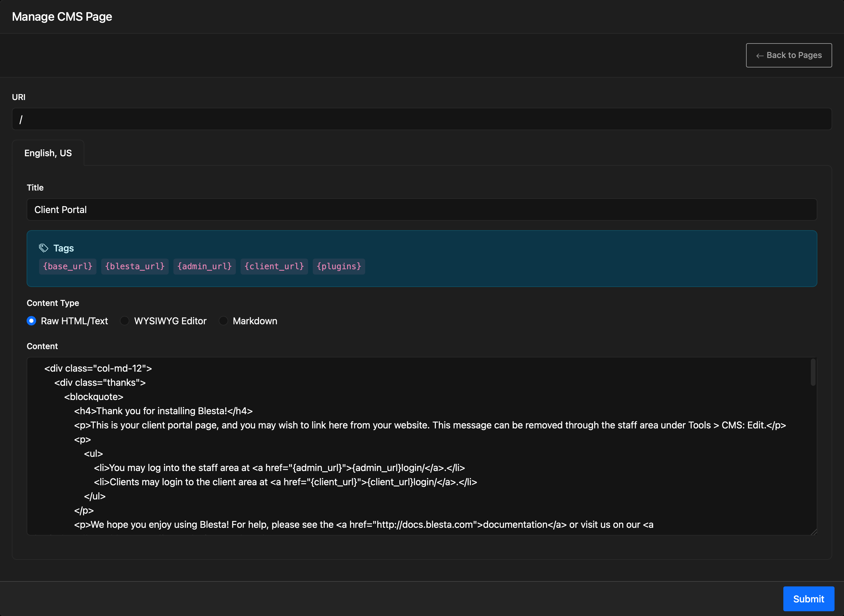
Task: Click inside the Content textarea
Action: pyautogui.click(x=422, y=446)
